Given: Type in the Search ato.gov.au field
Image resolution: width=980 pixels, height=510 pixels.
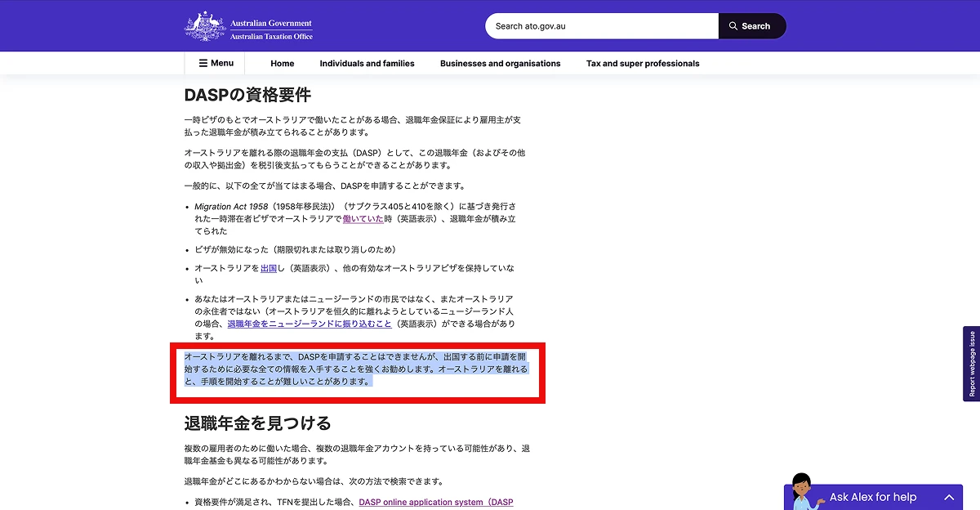Looking at the screenshot, I should point(601,26).
